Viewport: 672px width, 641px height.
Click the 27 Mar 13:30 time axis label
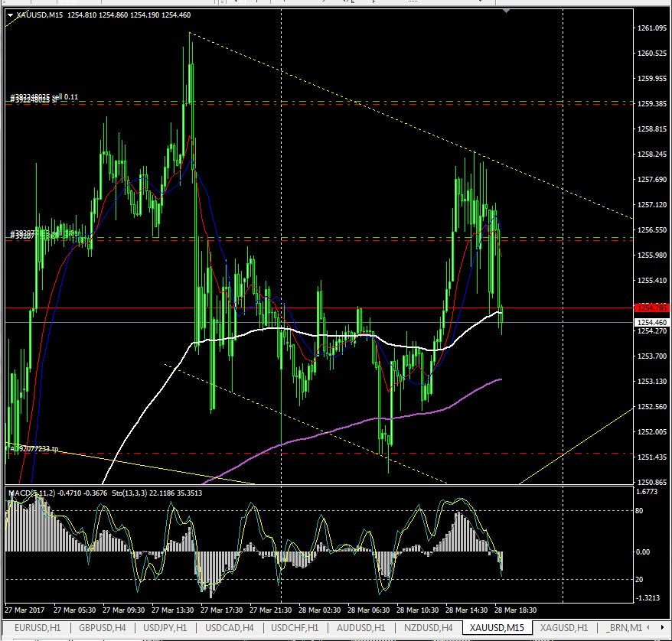(x=173, y=610)
